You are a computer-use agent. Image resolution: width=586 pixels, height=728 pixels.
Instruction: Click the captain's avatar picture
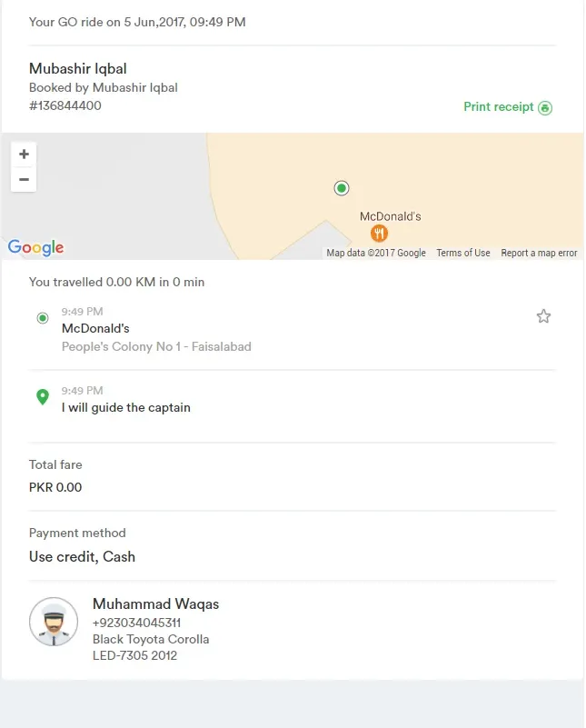coord(54,622)
